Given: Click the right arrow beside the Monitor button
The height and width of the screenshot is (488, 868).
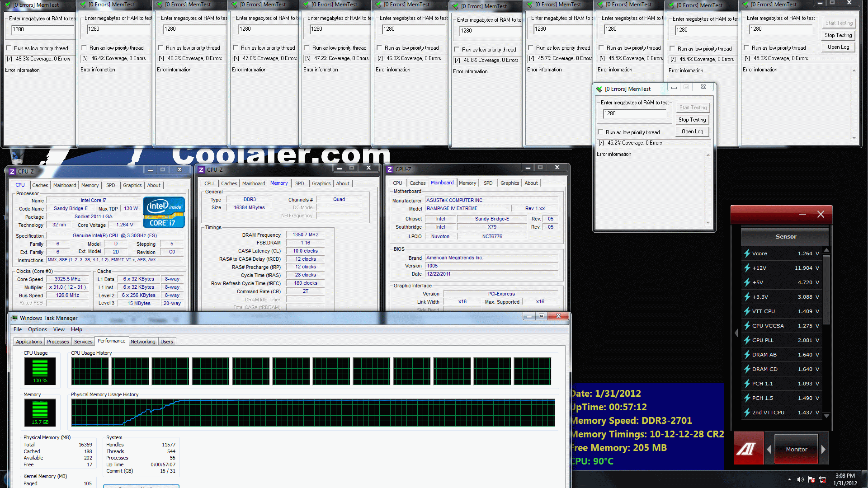Looking at the screenshot, I should 823,449.
